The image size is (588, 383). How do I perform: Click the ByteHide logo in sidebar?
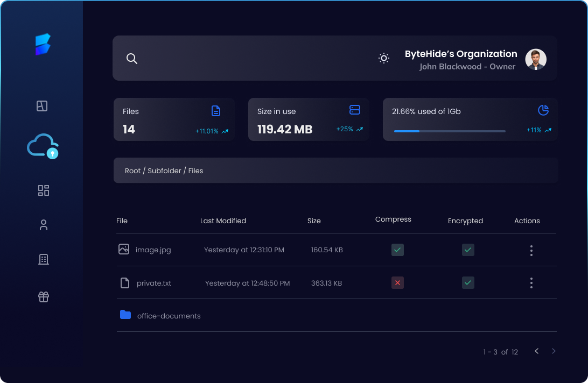tap(43, 45)
